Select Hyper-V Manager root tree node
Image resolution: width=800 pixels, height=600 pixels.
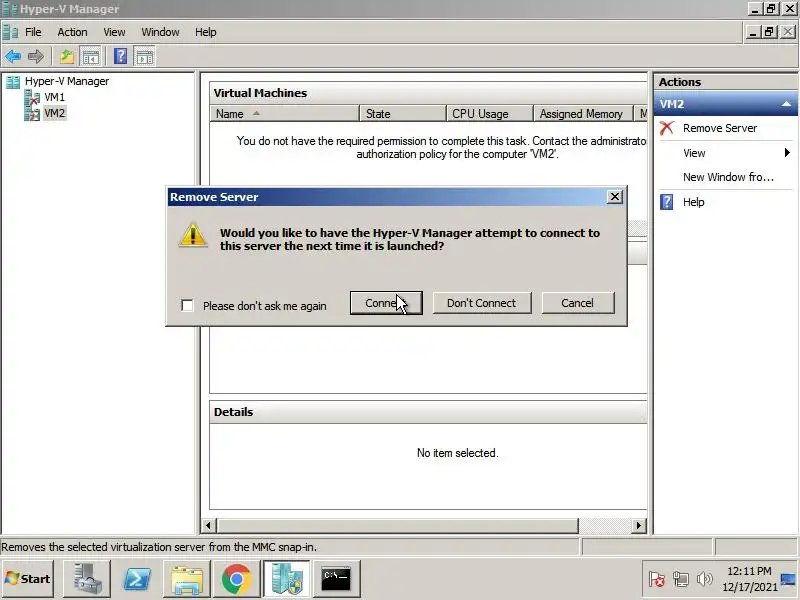click(67, 81)
